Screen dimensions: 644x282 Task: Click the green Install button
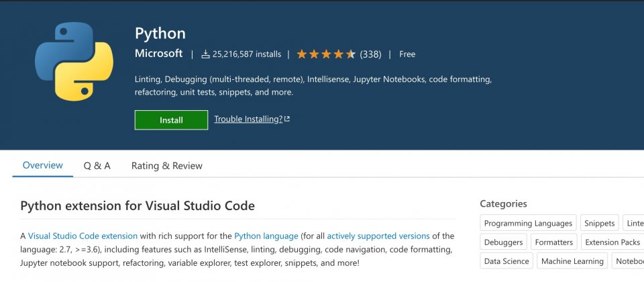pyautogui.click(x=171, y=120)
